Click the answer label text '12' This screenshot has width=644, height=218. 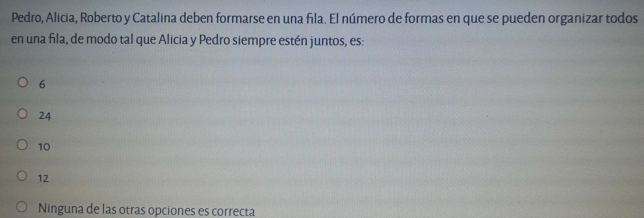coord(43,178)
